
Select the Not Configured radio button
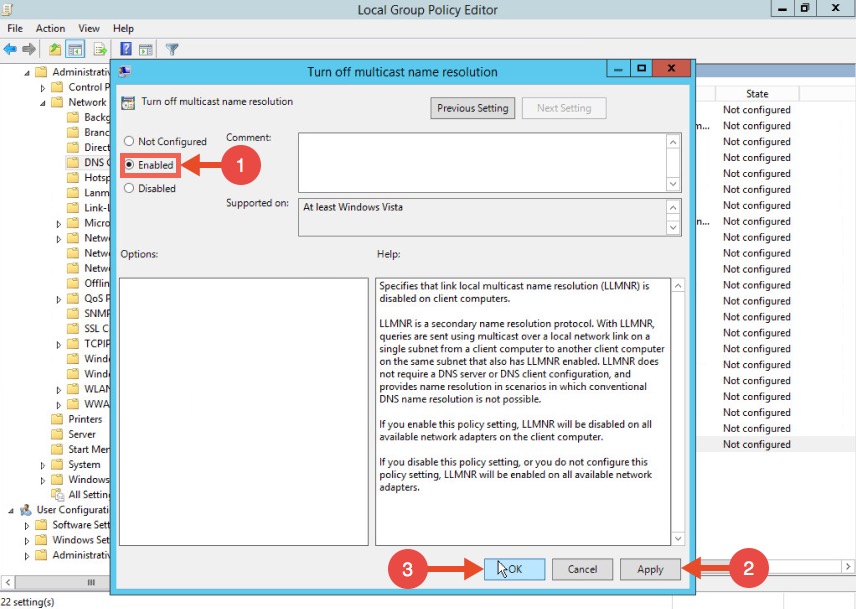[129, 142]
